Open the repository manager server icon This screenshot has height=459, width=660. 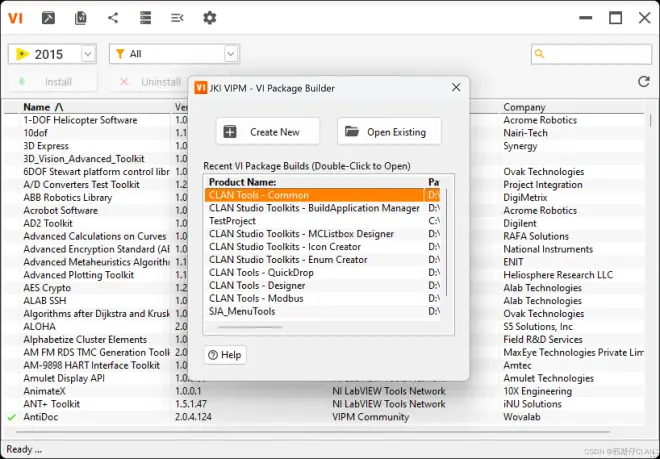pos(145,18)
